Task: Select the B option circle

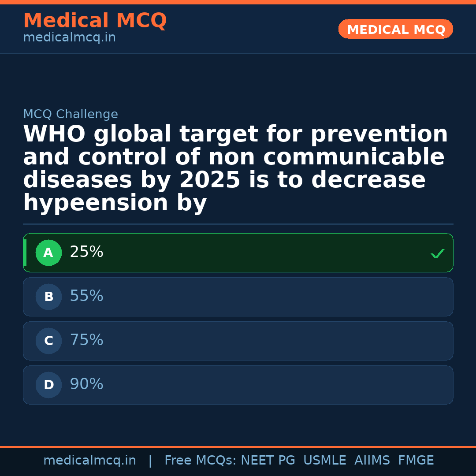Action: coord(48,297)
